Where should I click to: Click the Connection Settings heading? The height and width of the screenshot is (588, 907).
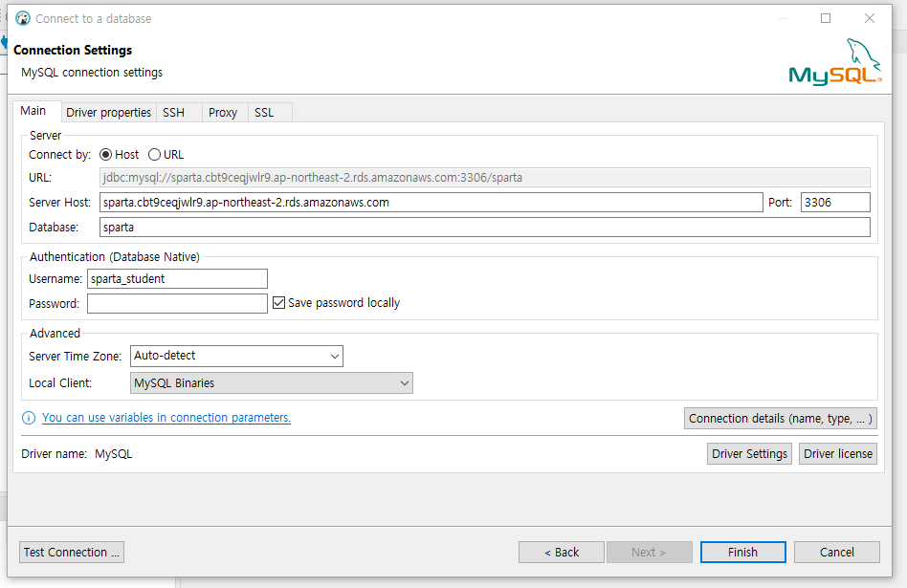pyautogui.click(x=73, y=51)
